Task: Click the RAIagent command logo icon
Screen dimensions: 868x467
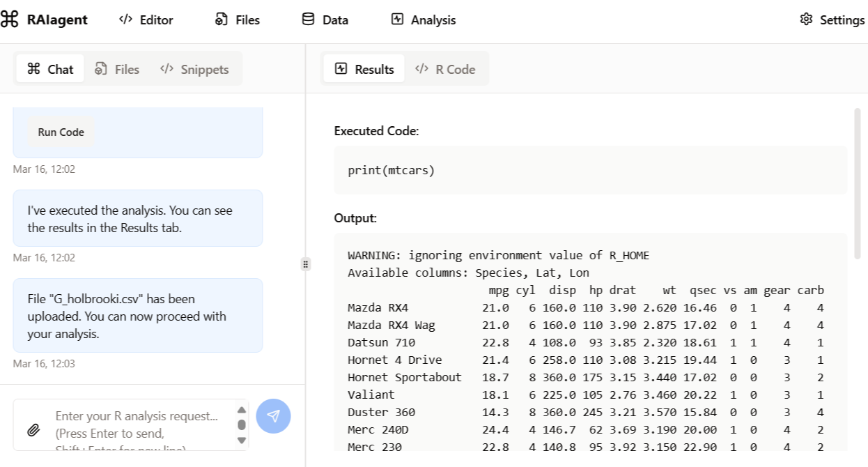Action: [10, 20]
